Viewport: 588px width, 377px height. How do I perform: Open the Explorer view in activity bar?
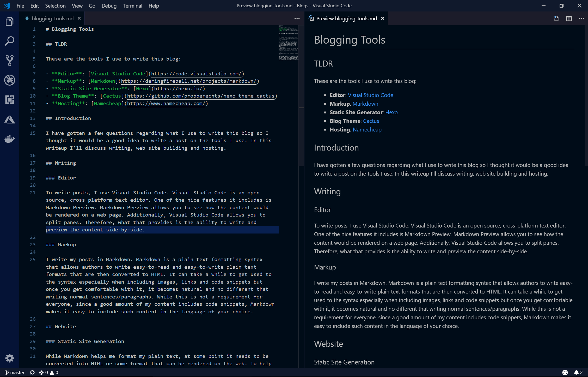[10, 22]
